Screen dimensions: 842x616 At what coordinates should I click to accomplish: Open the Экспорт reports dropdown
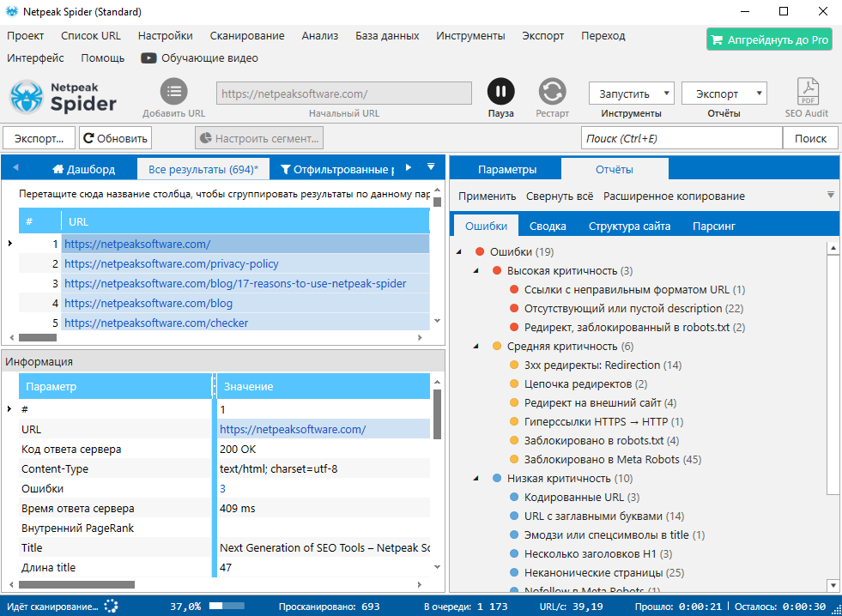click(x=724, y=94)
